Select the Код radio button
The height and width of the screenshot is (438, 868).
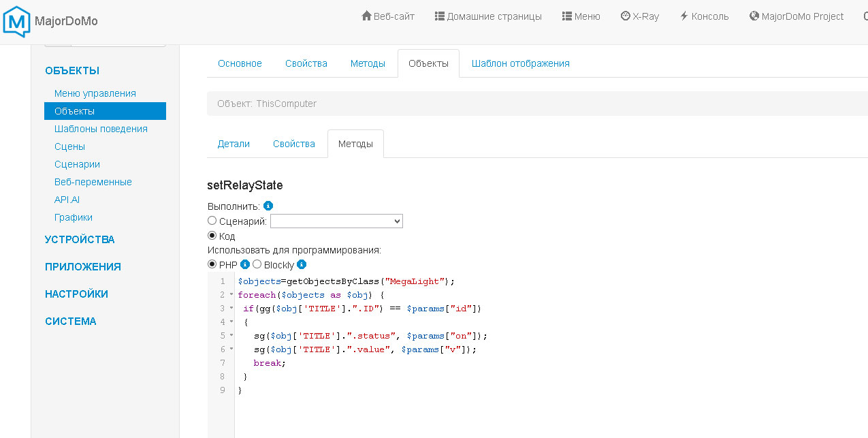(212, 236)
